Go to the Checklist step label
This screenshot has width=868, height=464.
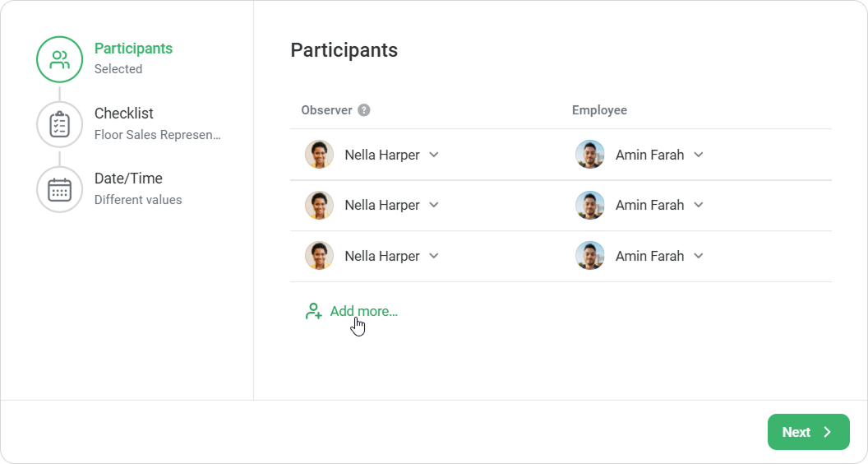click(x=124, y=113)
